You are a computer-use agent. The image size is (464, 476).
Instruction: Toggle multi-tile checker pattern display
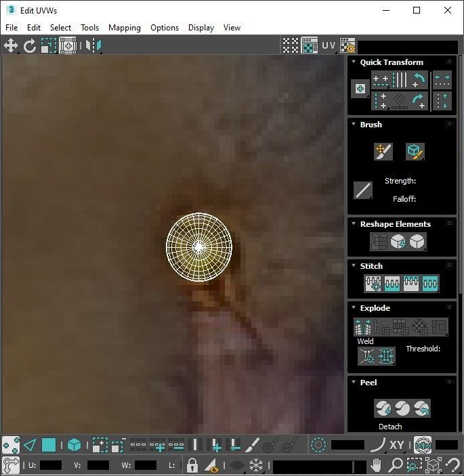291,46
